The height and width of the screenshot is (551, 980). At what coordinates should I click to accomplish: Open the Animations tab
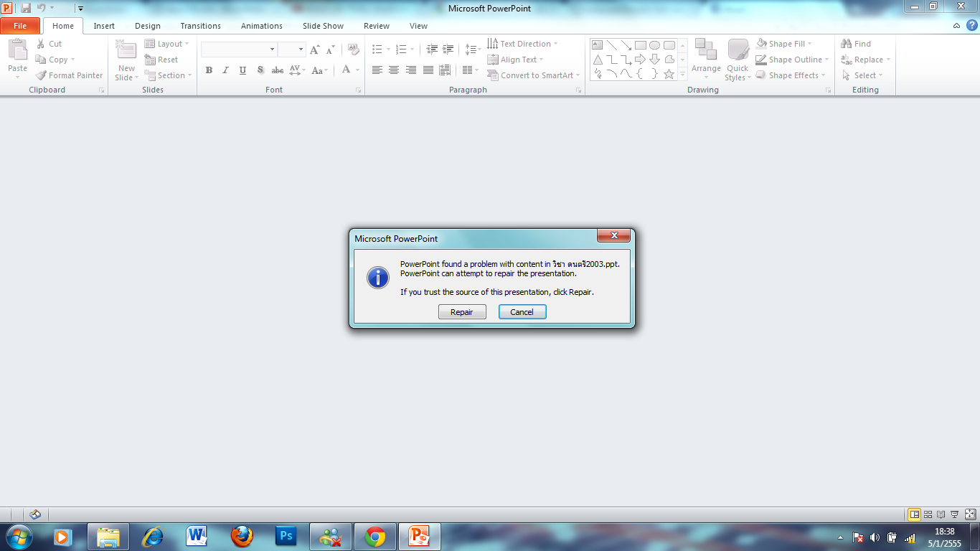pos(262,26)
